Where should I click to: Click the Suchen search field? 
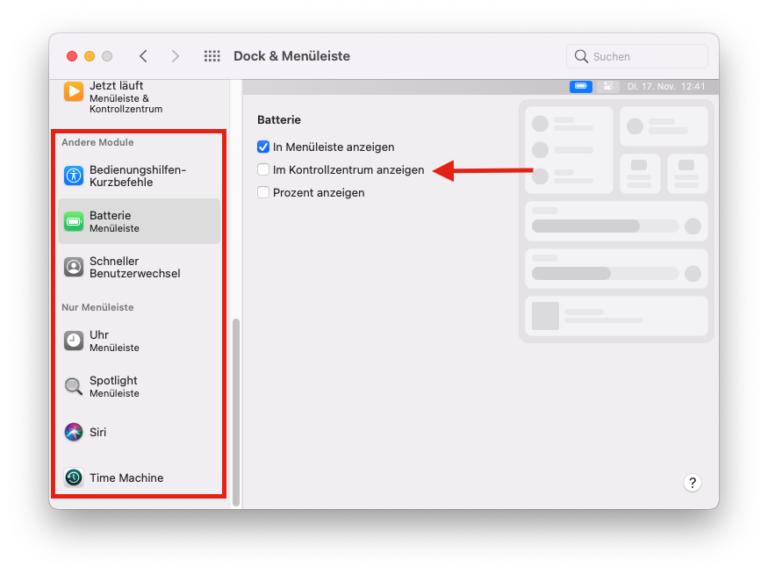tap(637, 56)
